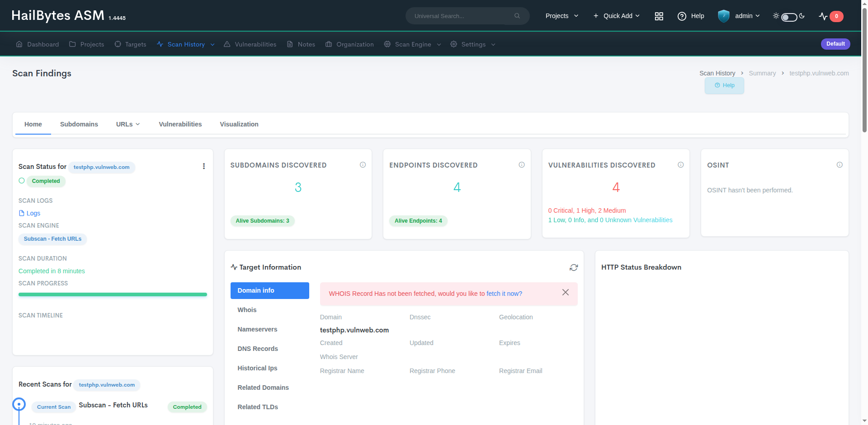Click the sun light-mode icon

click(776, 16)
